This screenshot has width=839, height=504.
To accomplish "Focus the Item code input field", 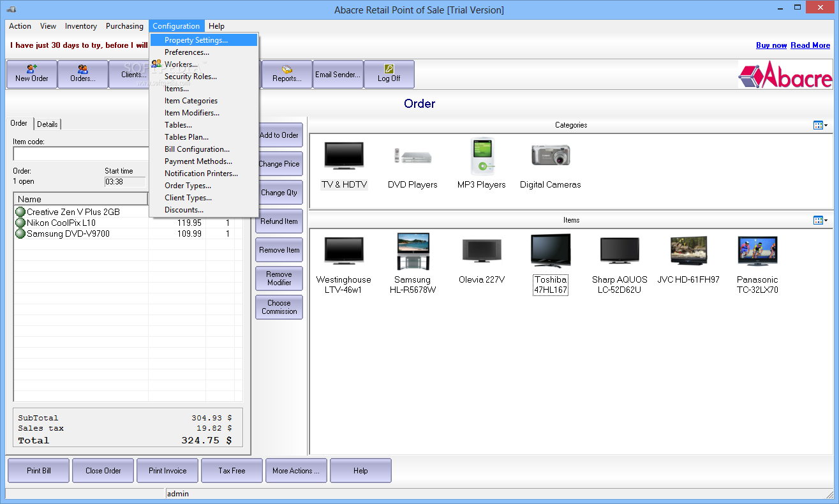I will 81,154.
